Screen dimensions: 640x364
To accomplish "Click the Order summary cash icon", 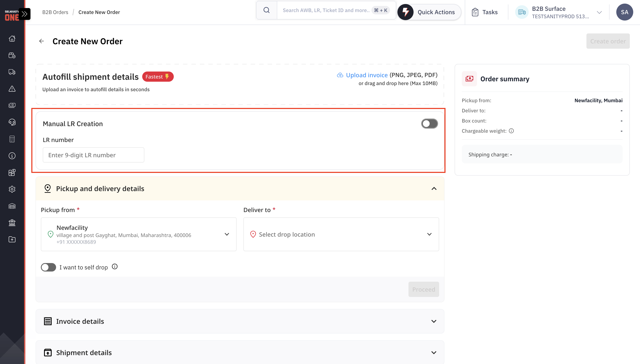I will 469,79.
